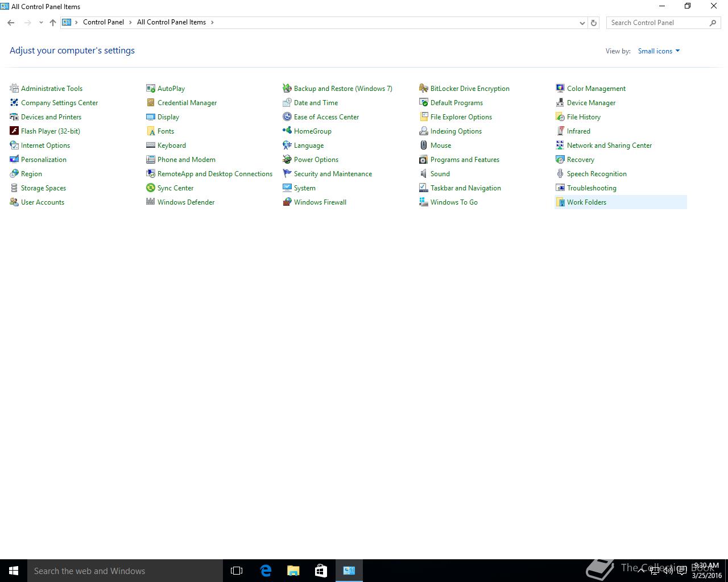This screenshot has width=728, height=582.
Task: Click the BitLocker Drive Encryption icon
Action: [424, 88]
